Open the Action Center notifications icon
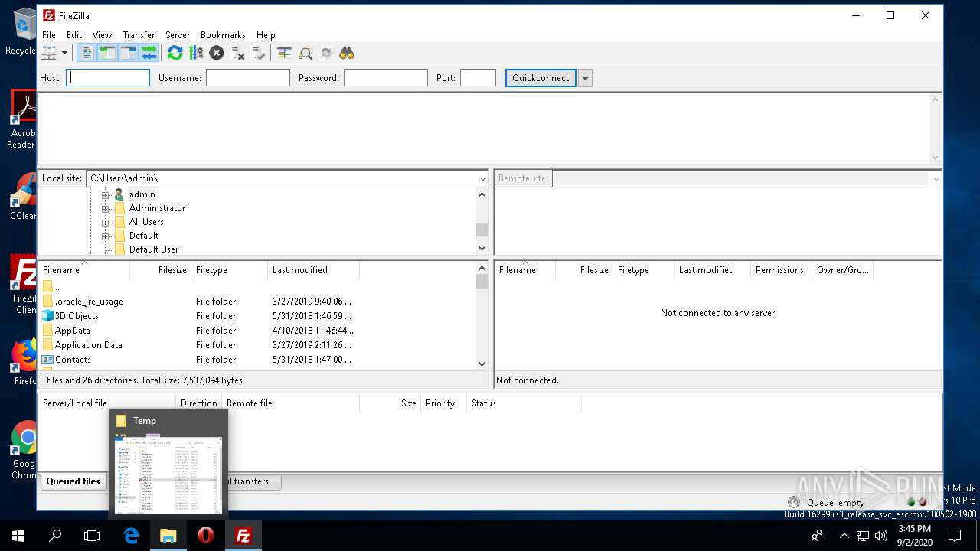Viewport: 980px width, 551px height. pyautogui.click(x=955, y=536)
